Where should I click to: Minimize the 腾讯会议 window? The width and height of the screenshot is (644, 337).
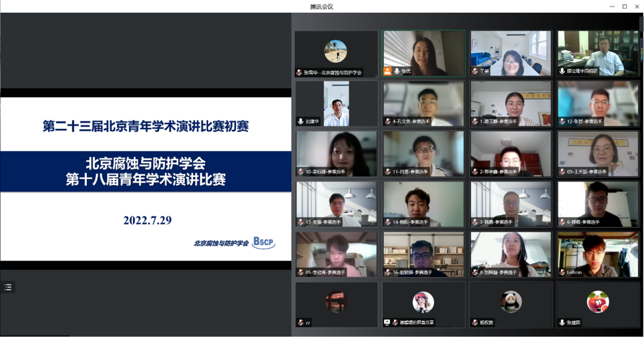(612, 6)
